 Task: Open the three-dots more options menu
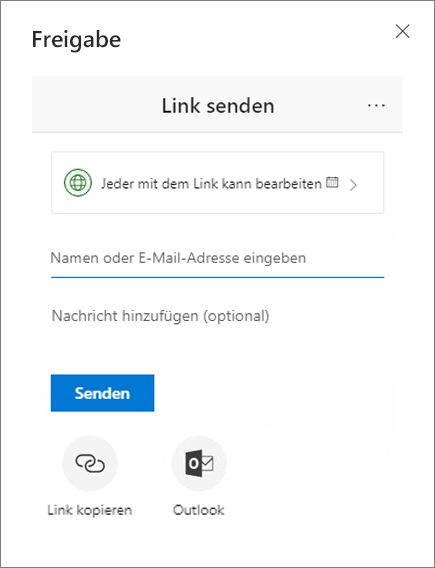pos(376,105)
